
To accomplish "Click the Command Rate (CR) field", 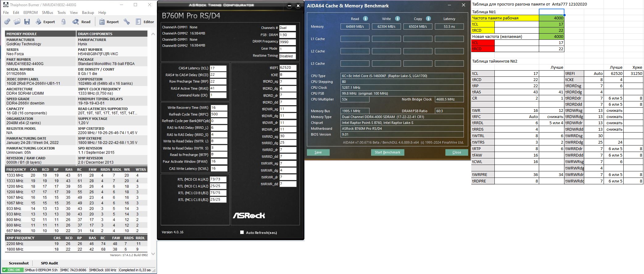I will click(218, 95).
